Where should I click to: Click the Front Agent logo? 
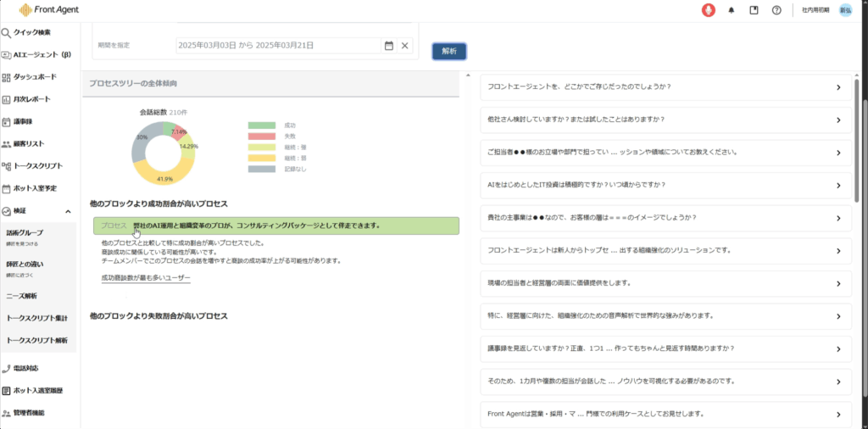tap(49, 10)
